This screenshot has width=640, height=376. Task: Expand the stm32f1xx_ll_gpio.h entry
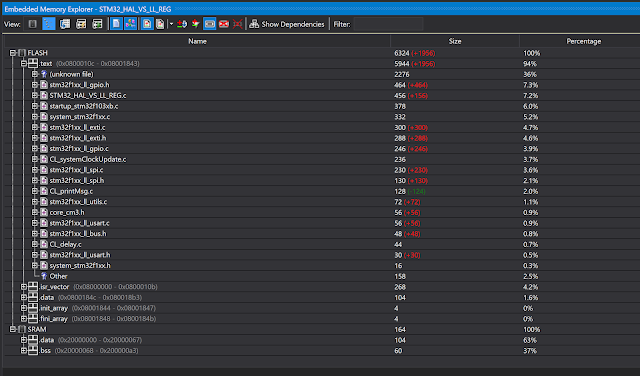click(35, 85)
